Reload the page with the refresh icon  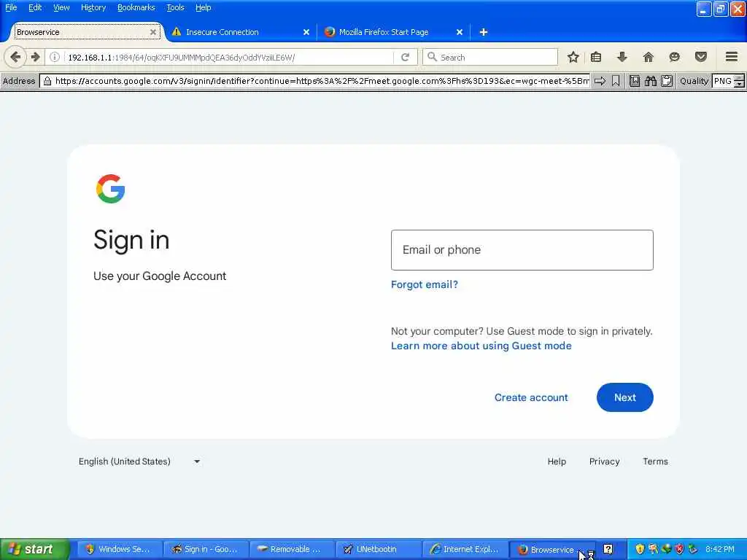tap(406, 57)
